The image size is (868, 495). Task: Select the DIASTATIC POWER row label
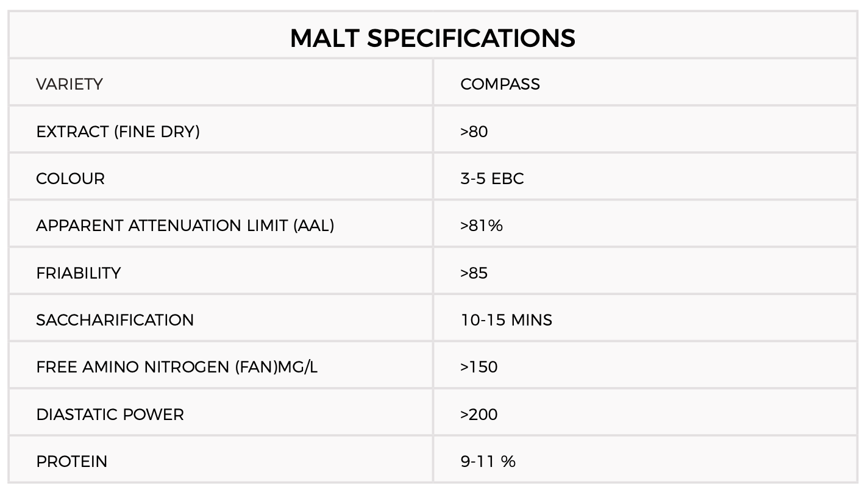coord(110,415)
